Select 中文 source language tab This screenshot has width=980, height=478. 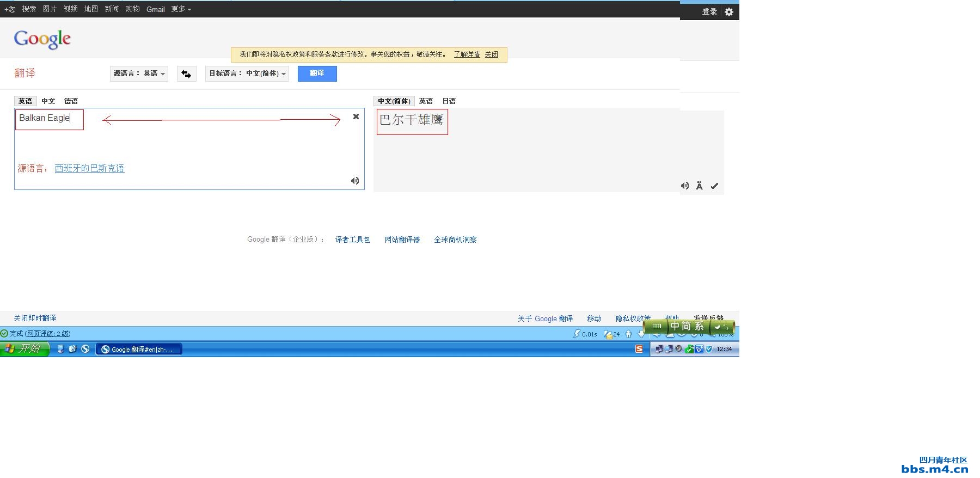[x=48, y=101]
